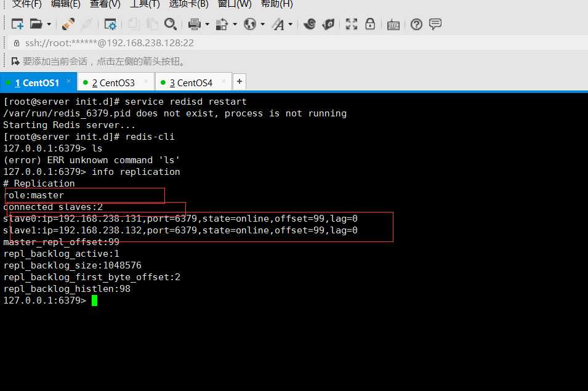
Task: Expand the font dropdown arrow
Action: pyautogui.click(x=291, y=25)
